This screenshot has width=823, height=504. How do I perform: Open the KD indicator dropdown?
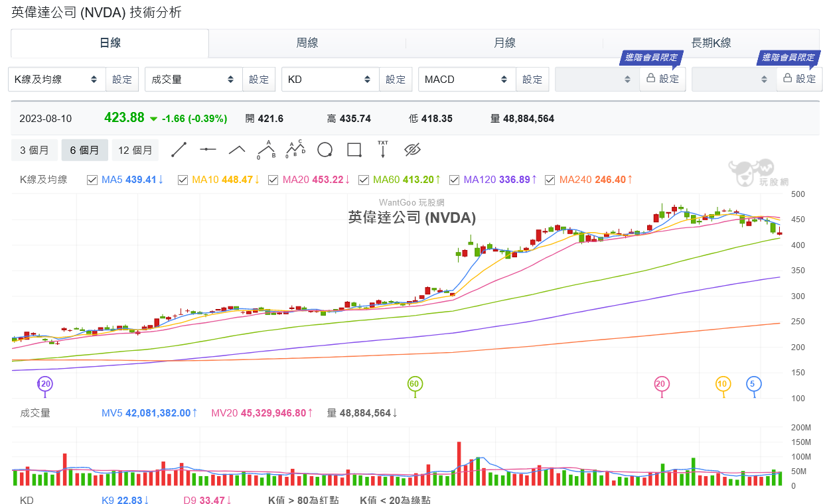point(331,79)
